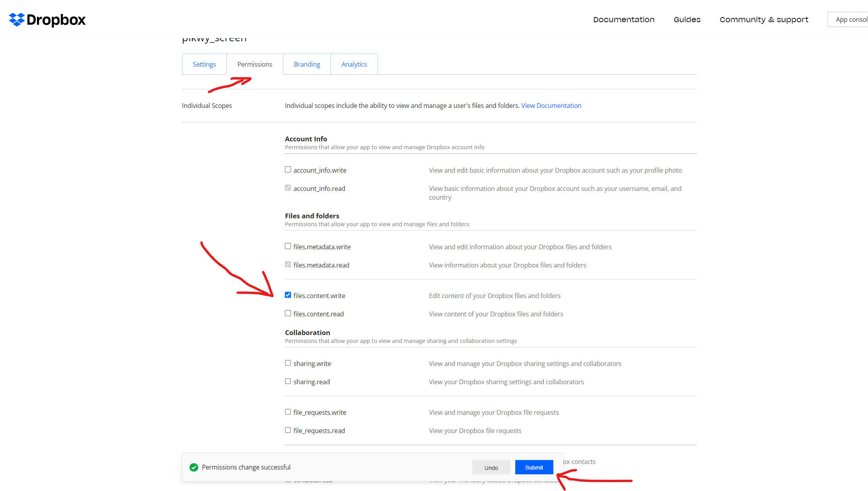Click the 'Account Info' section heading
The width and height of the screenshot is (868, 491).
(x=306, y=139)
